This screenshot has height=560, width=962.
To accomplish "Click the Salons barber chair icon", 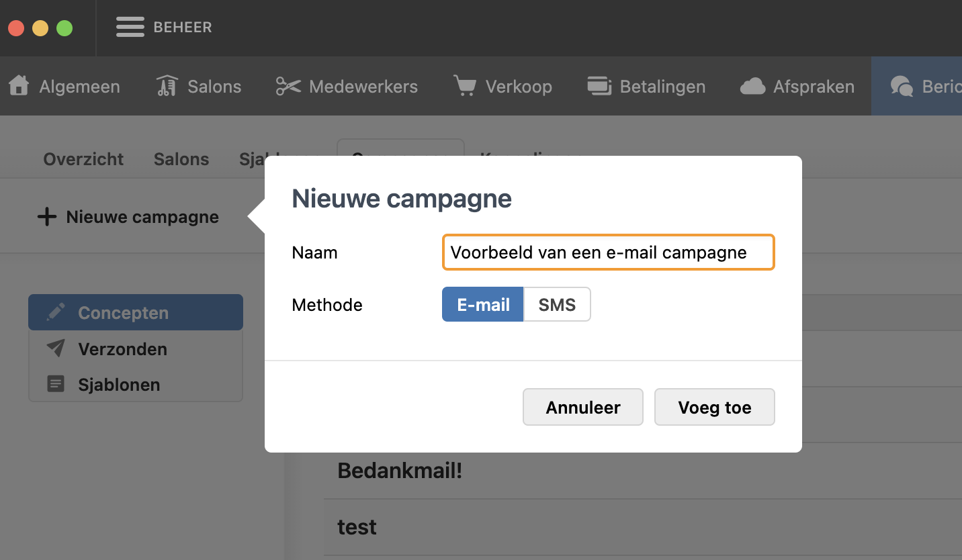I will pyautogui.click(x=167, y=86).
